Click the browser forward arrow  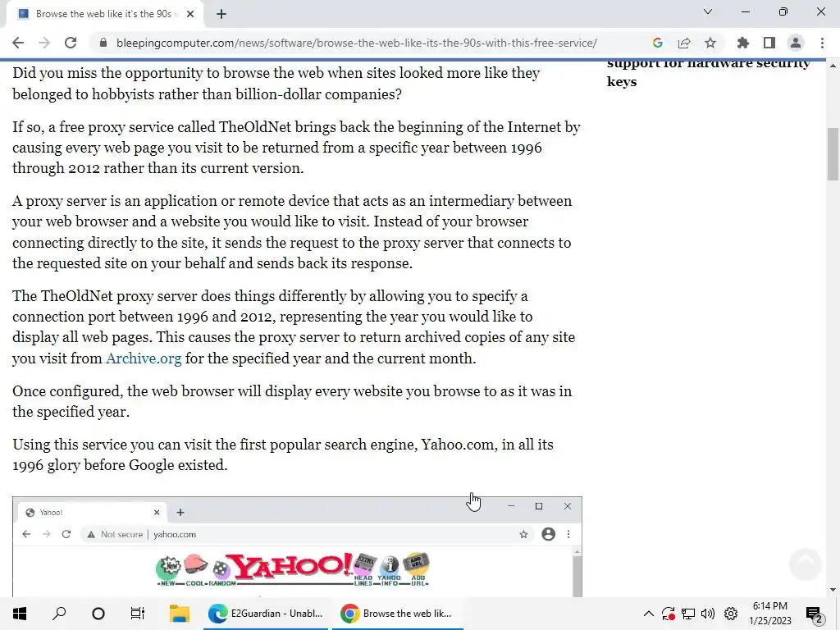44,43
